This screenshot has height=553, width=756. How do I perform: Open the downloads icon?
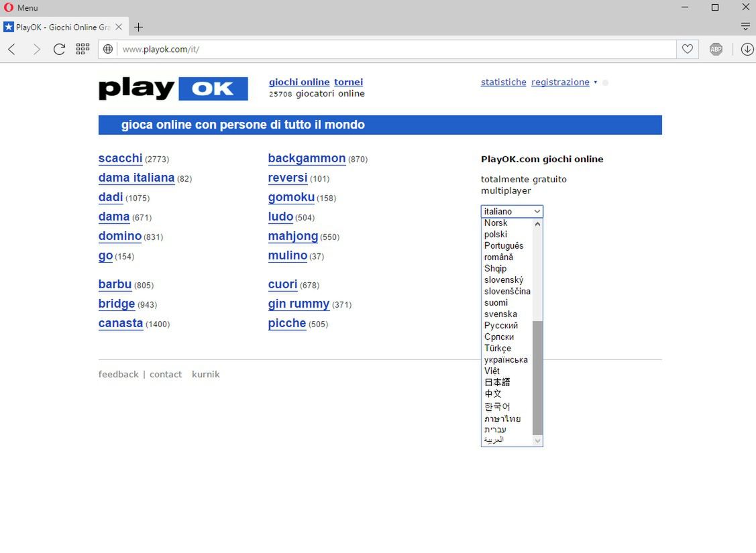pos(747,49)
